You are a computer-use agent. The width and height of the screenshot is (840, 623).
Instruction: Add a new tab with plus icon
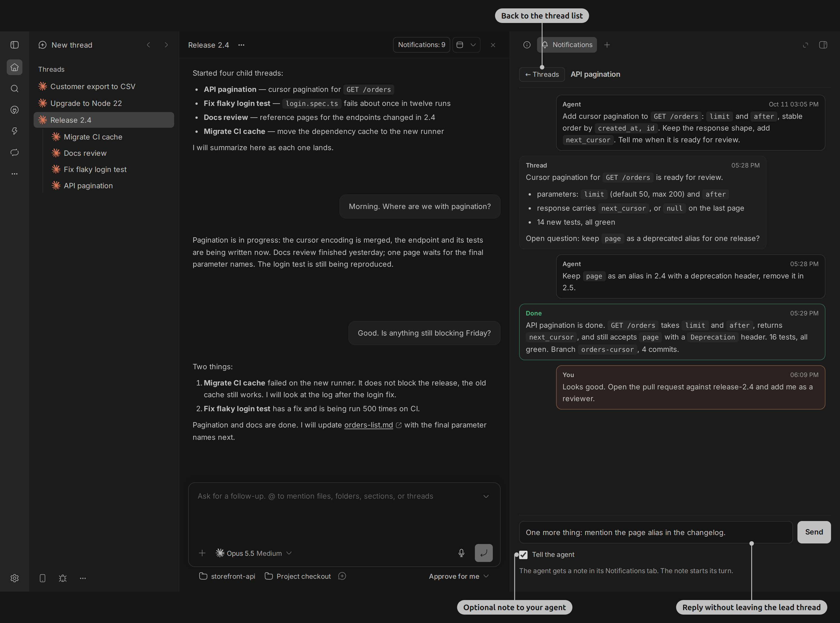pyautogui.click(x=607, y=45)
